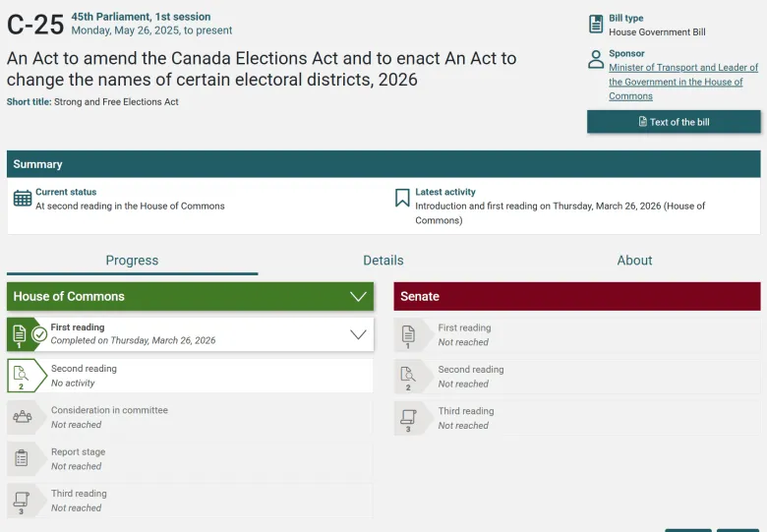Click 'At second reading in the House of Commons'

click(130, 206)
